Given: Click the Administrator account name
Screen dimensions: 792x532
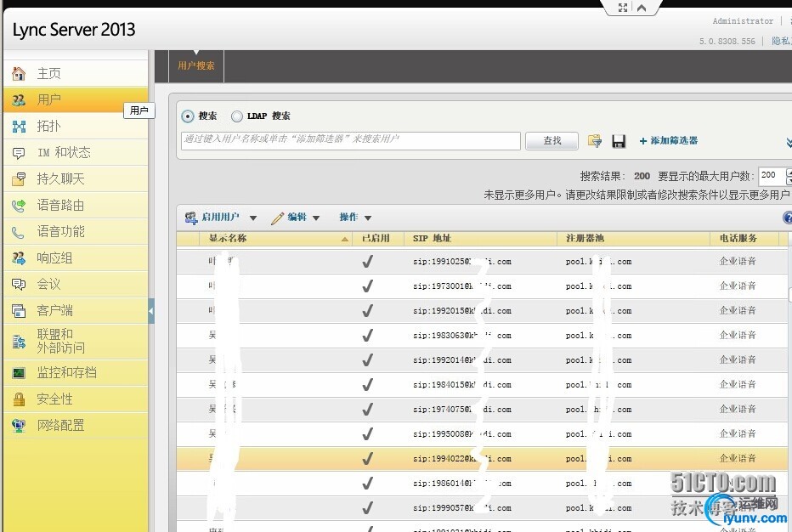Looking at the screenshot, I should (743, 21).
